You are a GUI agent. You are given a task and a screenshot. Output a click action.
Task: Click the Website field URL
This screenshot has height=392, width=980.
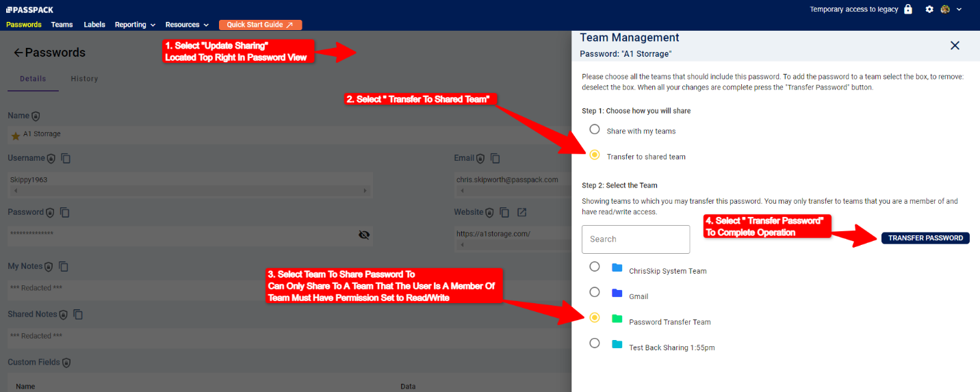(x=512, y=233)
